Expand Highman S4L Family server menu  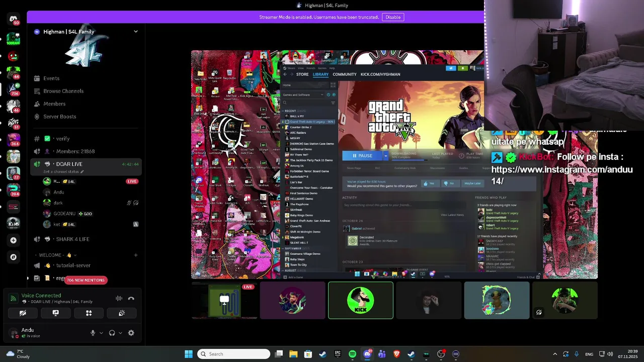click(x=135, y=32)
